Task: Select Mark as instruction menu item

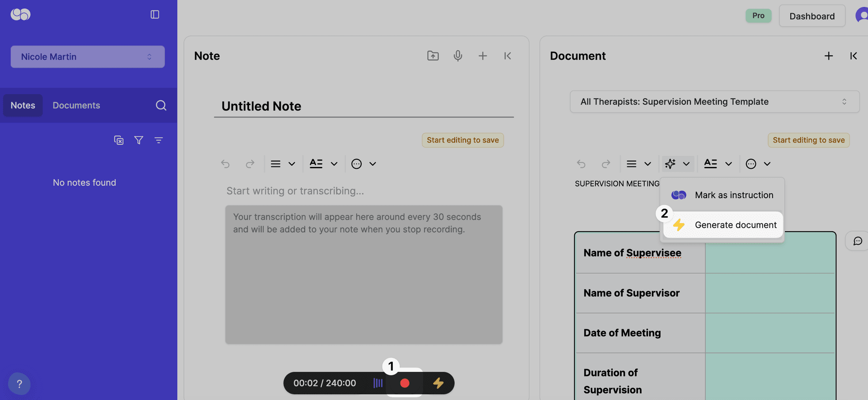Action: [x=722, y=195]
